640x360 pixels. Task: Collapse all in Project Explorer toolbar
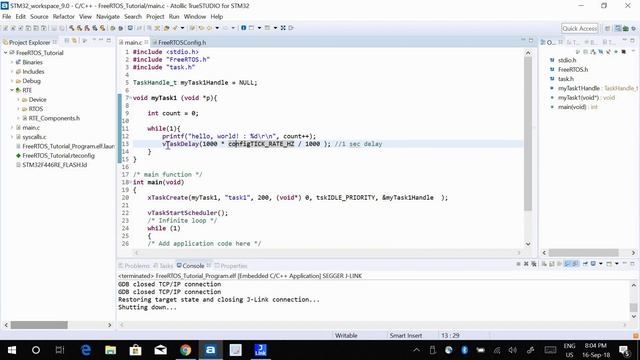coord(67,40)
